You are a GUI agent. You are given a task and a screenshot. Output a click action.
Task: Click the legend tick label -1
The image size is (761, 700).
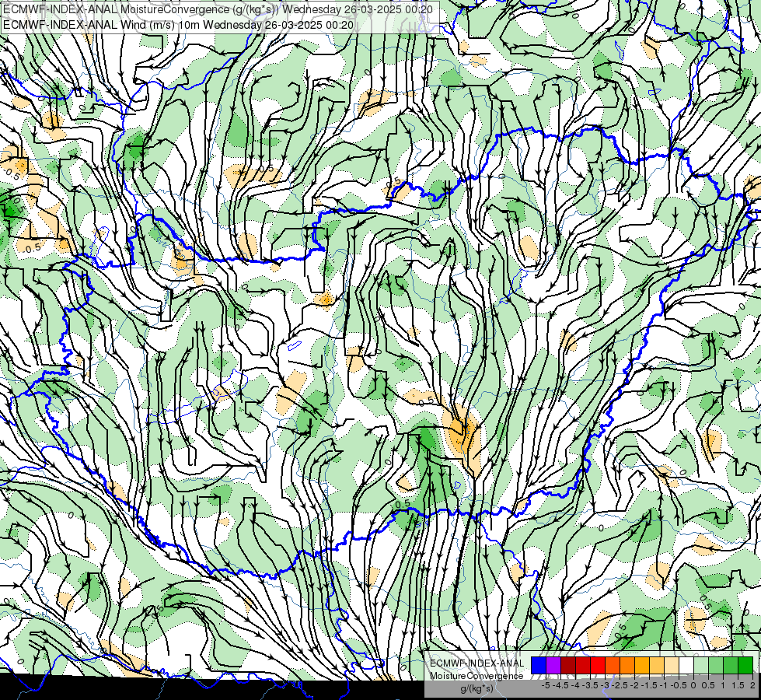664,685
